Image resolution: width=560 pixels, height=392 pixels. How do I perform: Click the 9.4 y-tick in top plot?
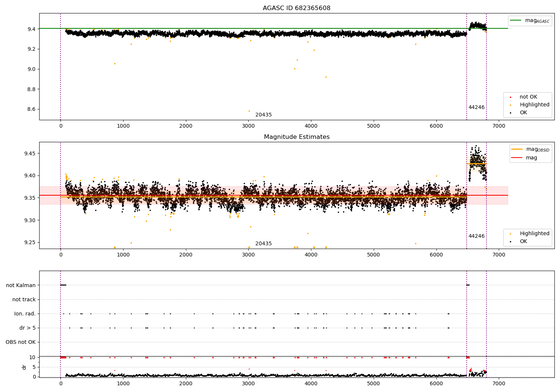[31, 29]
